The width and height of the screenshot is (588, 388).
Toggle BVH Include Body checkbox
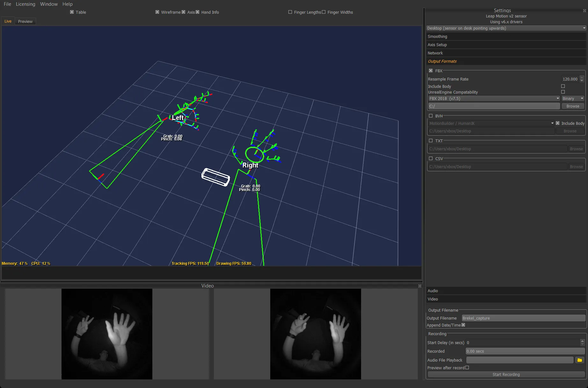[x=557, y=123]
